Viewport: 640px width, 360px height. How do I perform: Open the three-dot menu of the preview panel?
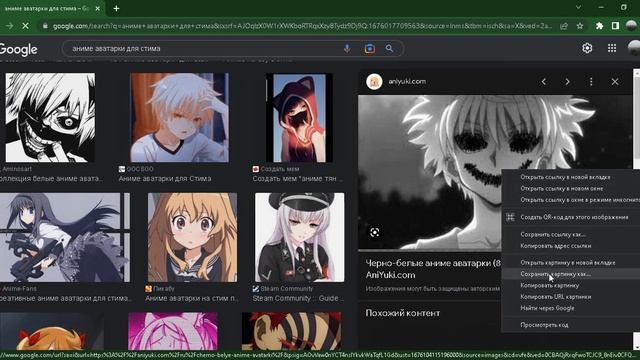tap(591, 82)
